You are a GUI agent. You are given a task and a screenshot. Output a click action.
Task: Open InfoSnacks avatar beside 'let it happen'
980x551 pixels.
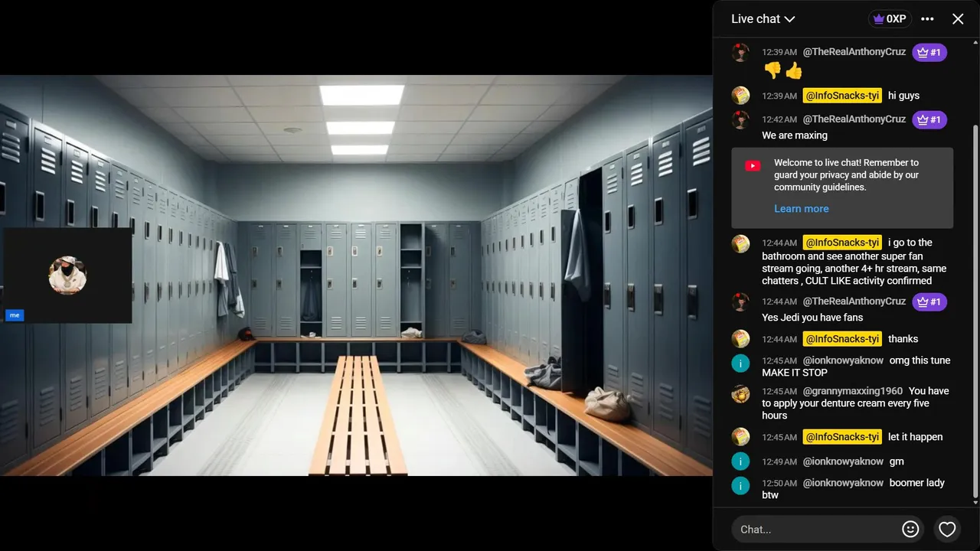pyautogui.click(x=740, y=437)
